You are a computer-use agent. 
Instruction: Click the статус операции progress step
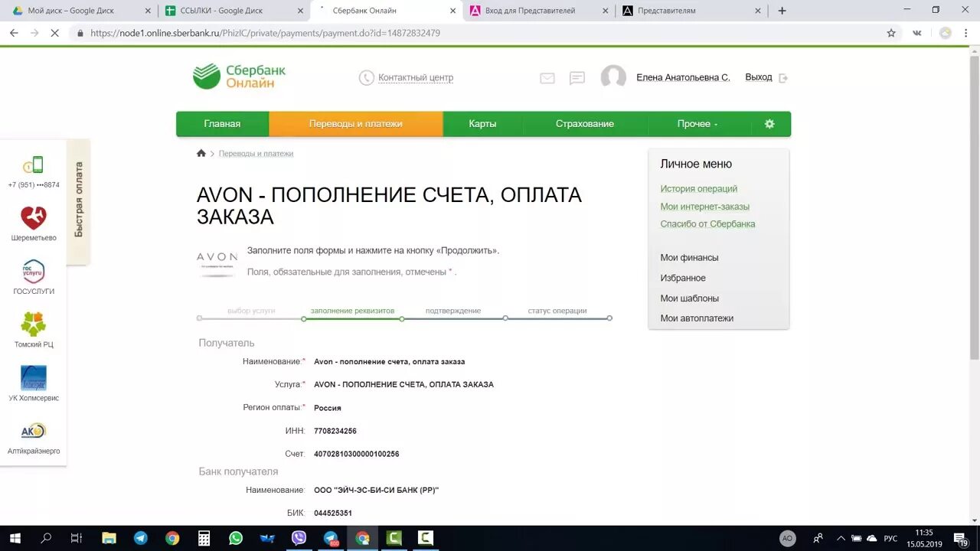click(557, 311)
